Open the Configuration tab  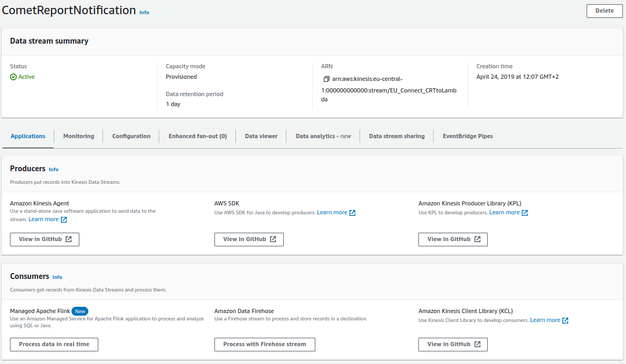[x=131, y=136]
